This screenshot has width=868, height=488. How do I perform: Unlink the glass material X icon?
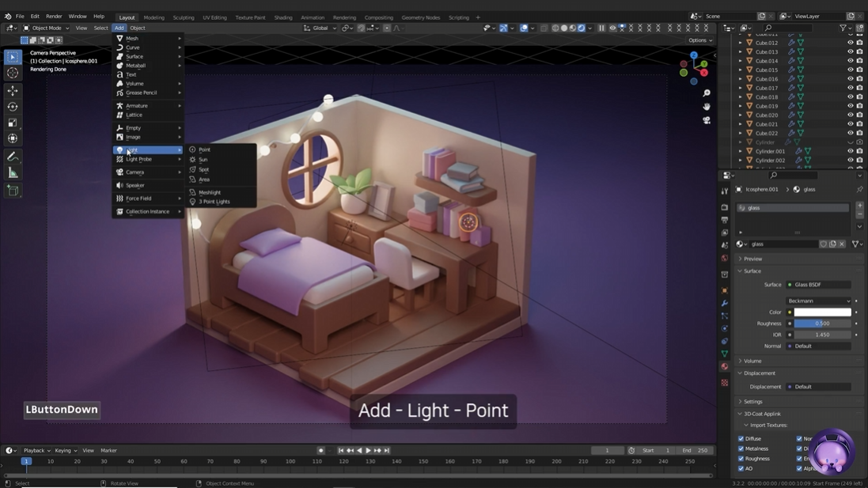point(841,244)
